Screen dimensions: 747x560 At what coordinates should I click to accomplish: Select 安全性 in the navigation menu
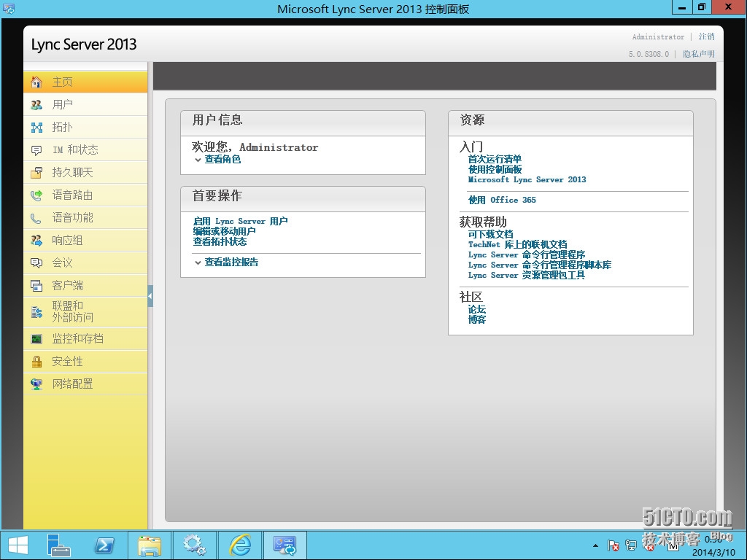point(85,362)
